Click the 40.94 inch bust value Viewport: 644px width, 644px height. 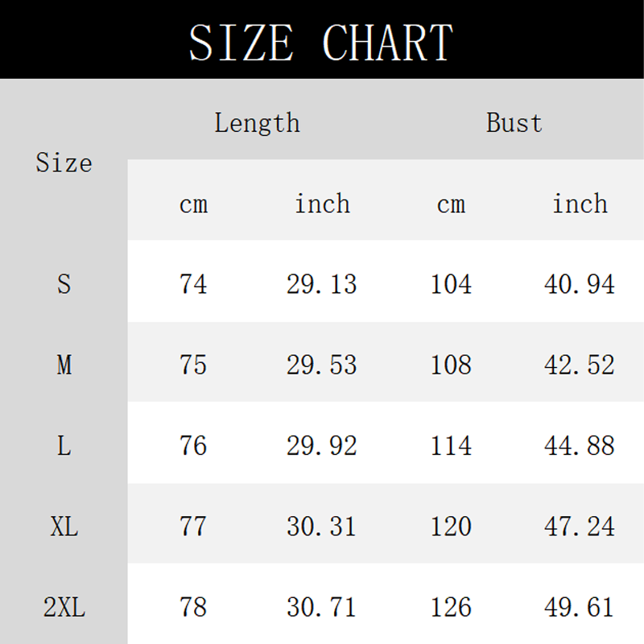point(579,284)
